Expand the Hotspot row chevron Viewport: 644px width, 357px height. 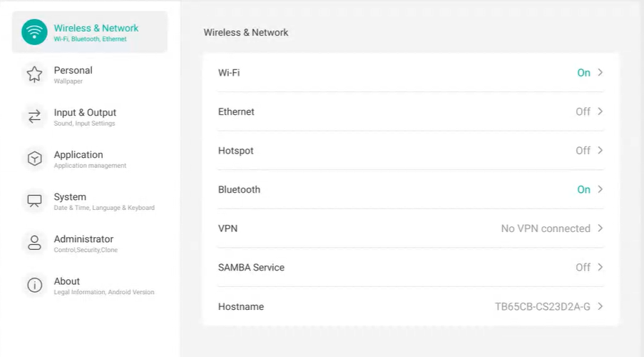[600, 151]
